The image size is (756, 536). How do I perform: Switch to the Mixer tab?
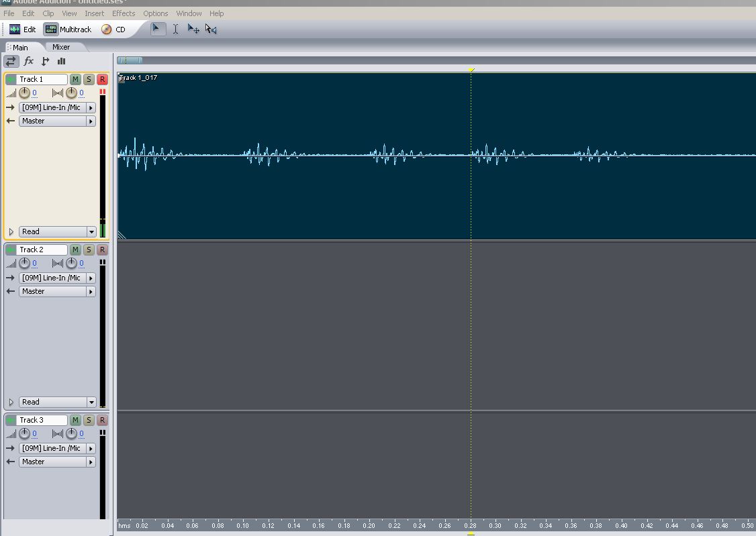click(61, 47)
